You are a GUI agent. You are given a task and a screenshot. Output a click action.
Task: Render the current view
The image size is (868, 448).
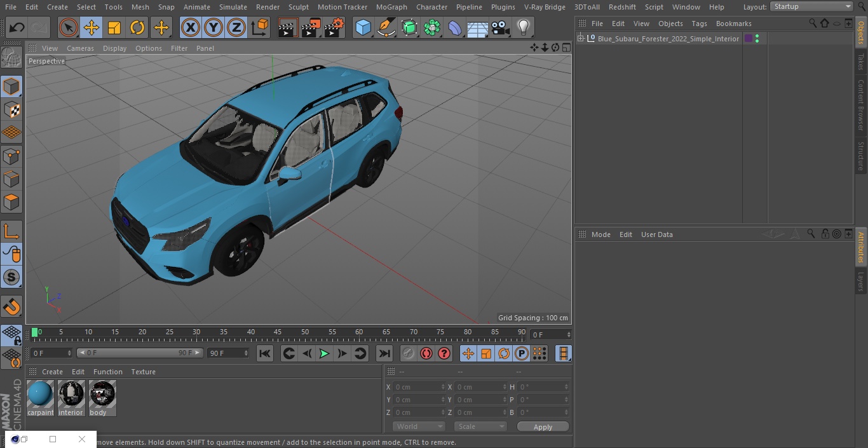[x=288, y=27]
